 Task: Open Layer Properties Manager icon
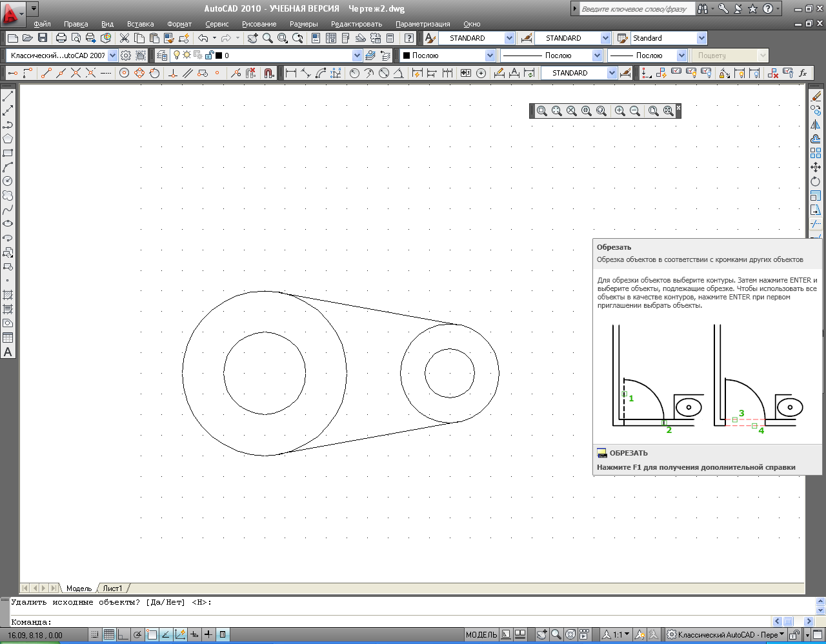(162, 55)
